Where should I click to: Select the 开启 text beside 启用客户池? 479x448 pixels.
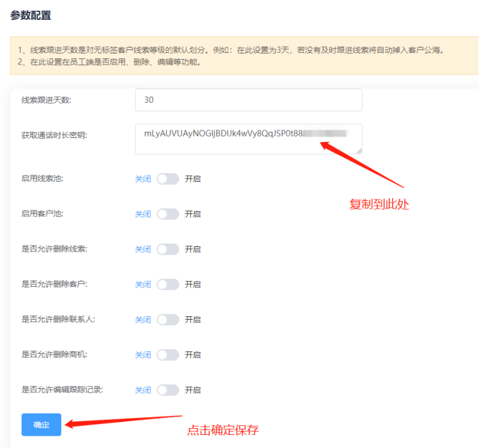click(x=193, y=214)
